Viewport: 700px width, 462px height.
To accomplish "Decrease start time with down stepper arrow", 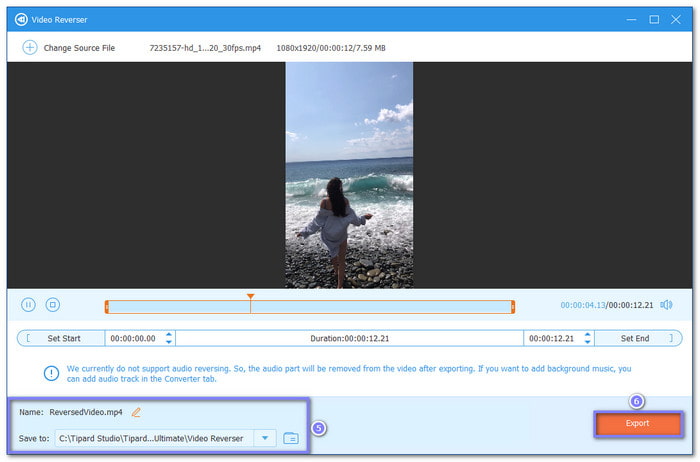I will (169, 342).
